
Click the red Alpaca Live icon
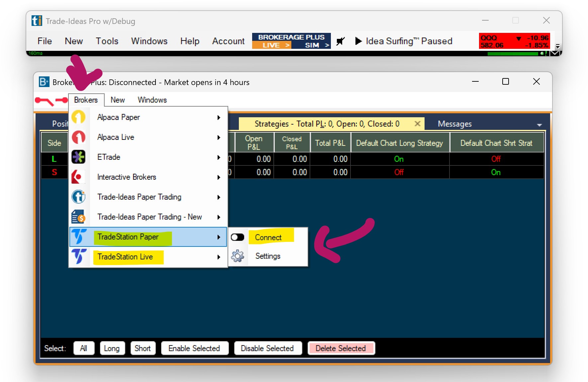79,137
